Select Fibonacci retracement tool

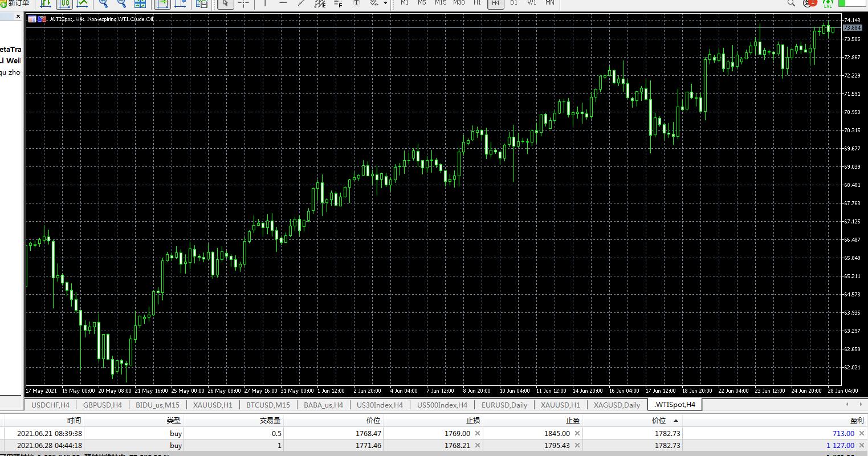tap(339, 3)
